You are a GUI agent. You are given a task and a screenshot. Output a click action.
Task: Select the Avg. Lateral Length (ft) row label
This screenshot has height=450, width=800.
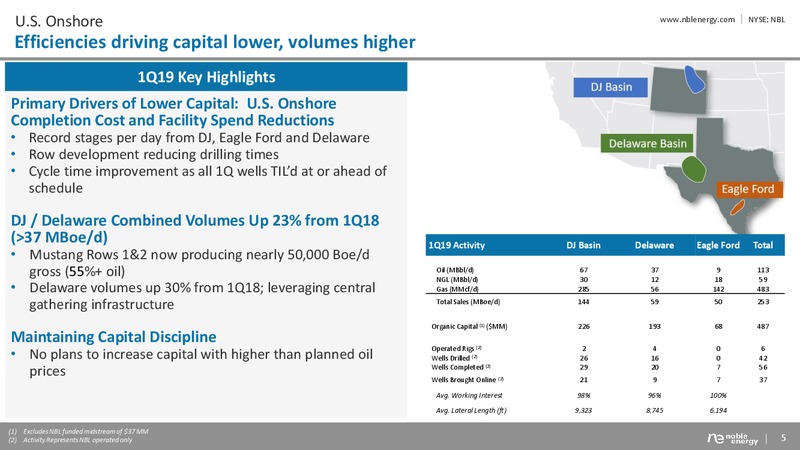(x=471, y=410)
